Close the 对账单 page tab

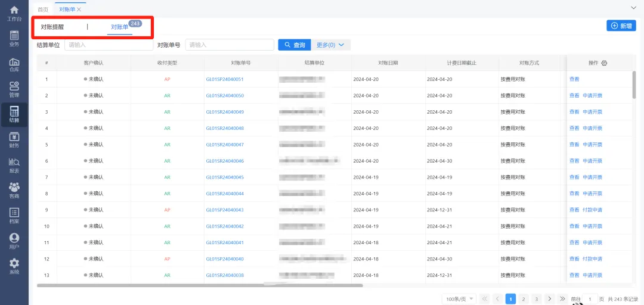[x=79, y=10]
